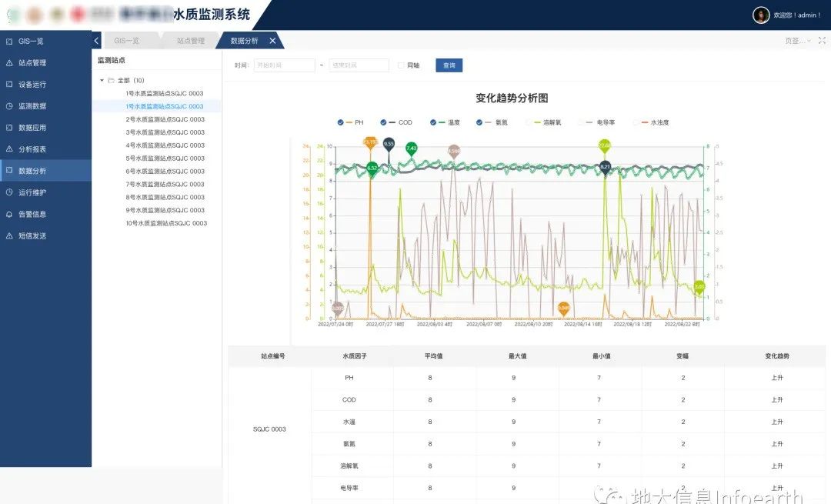
Task: Enable the 水浊度 series in chart legend
Action: point(651,122)
